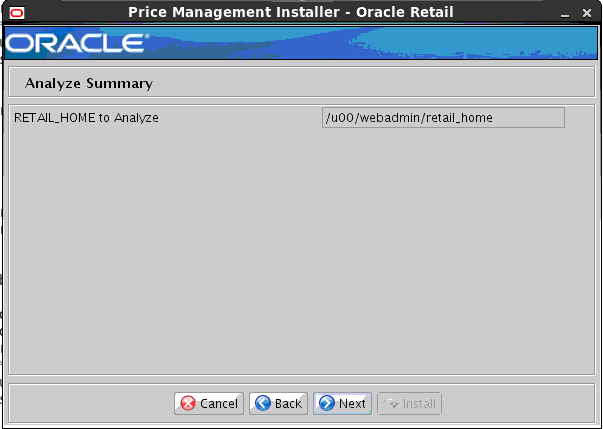Viewport: 603px width, 429px height.
Task: Click the disabled Install button
Action: click(410, 404)
